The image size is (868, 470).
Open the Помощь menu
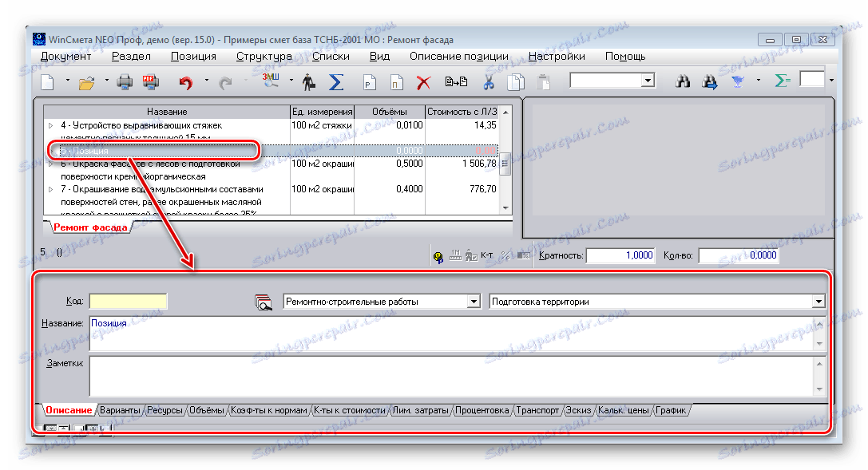click(625, 57)
